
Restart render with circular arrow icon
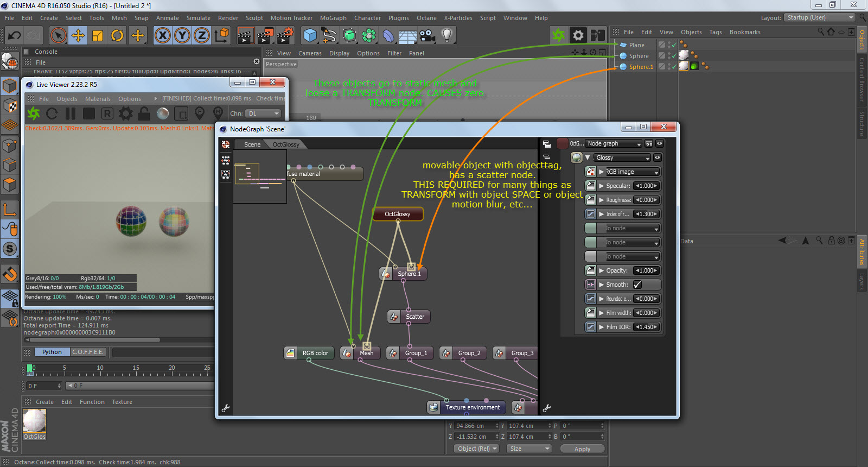52,113
